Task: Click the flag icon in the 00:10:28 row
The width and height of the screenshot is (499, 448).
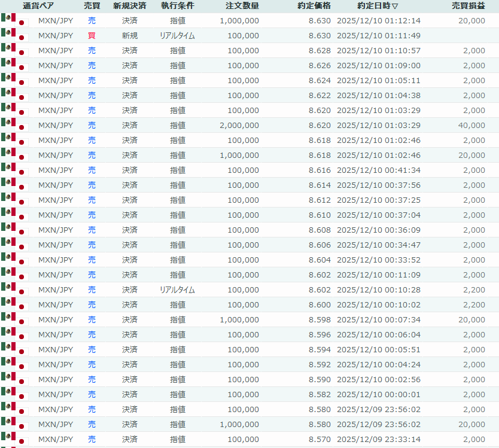Action: 14,289
